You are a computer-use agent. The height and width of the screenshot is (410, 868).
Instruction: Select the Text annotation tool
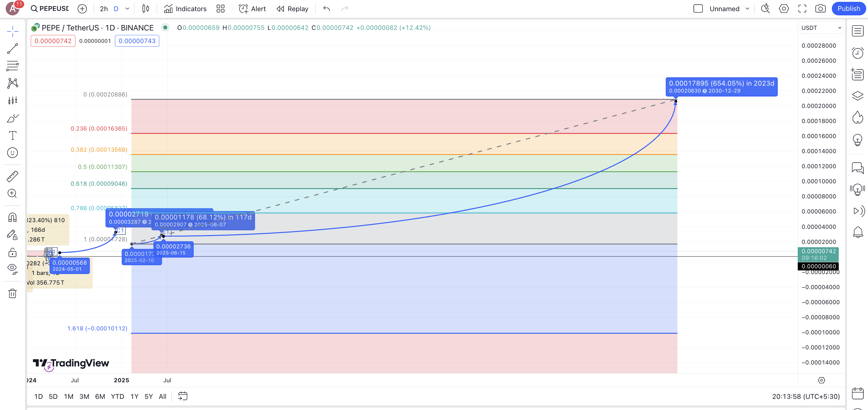12,135
